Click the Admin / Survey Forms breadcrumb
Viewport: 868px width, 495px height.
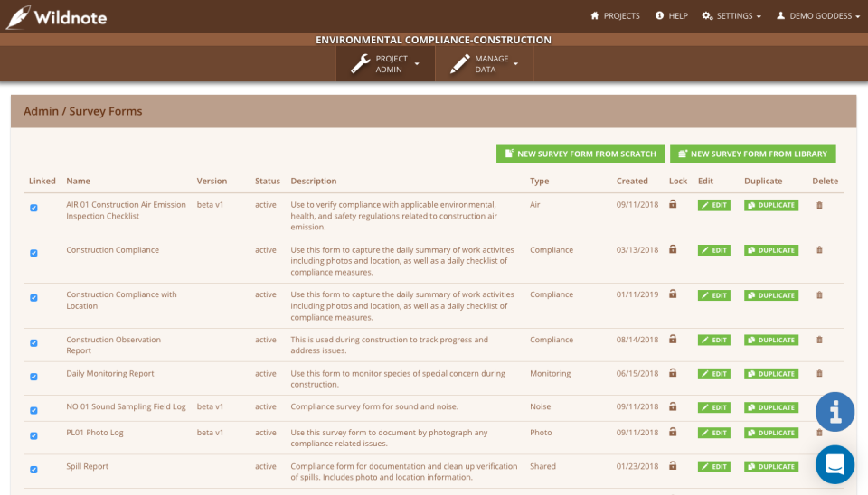click(82, 111)
